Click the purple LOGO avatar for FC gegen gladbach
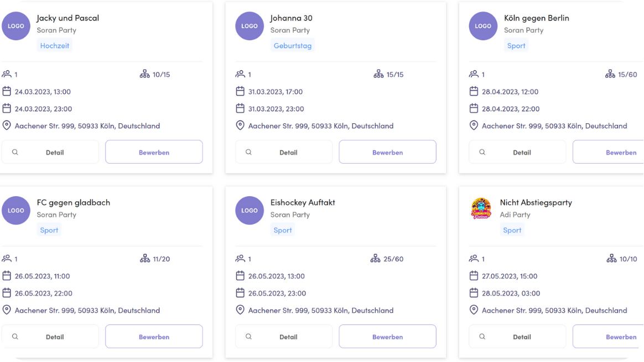This screenshot has height=362, width=644. tap(16, 211)
